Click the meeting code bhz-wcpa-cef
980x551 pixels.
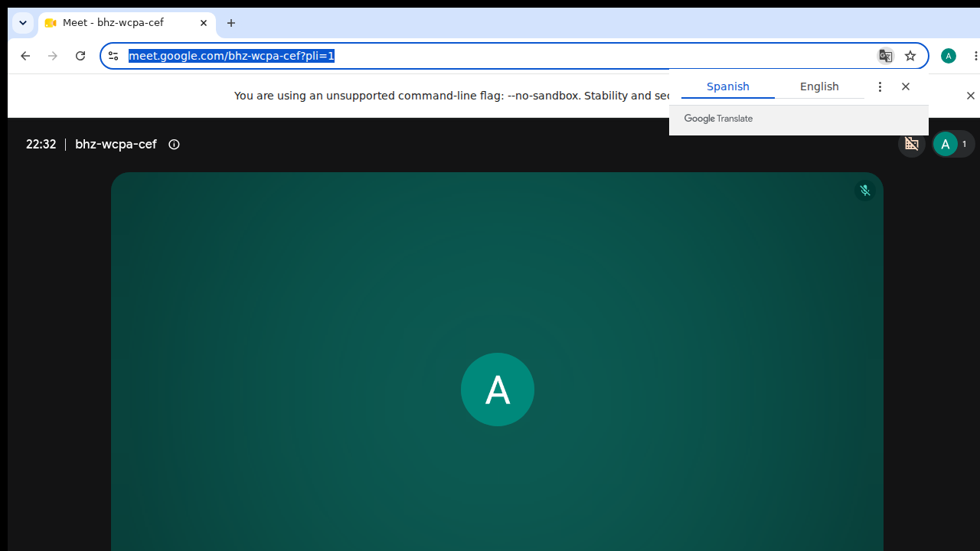[x=116, y=145]
